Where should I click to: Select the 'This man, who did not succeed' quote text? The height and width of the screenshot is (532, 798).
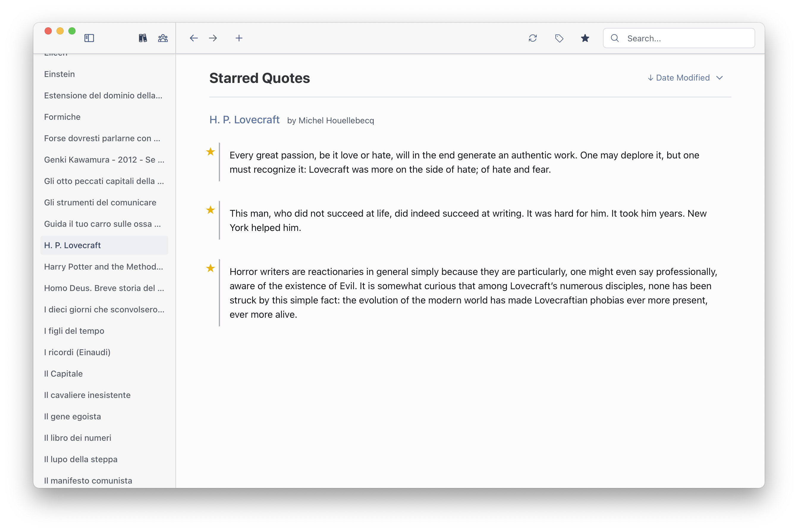pyautogui.click(x=468, y=221)
